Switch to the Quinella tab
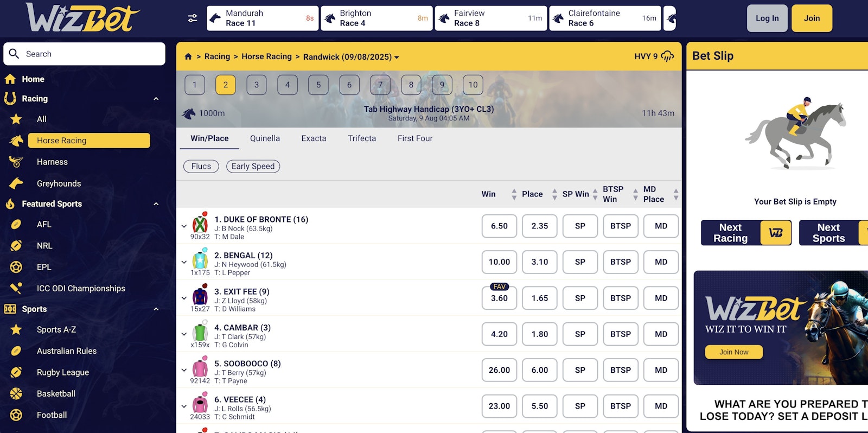This screenshot has height=433, width=868. [265, 138]
